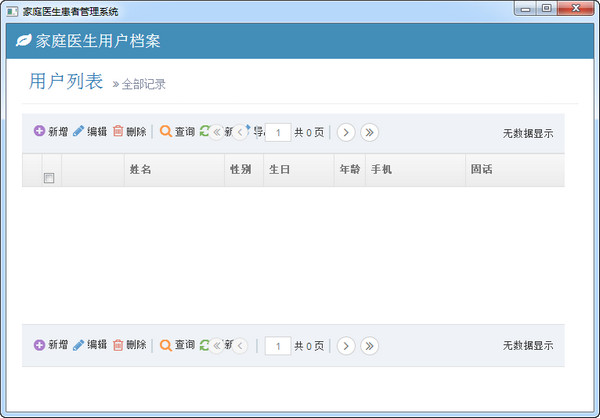
Task: Click green refresh icon in lower toolbar
Action: pyautogui.click(x=204, y=345)
